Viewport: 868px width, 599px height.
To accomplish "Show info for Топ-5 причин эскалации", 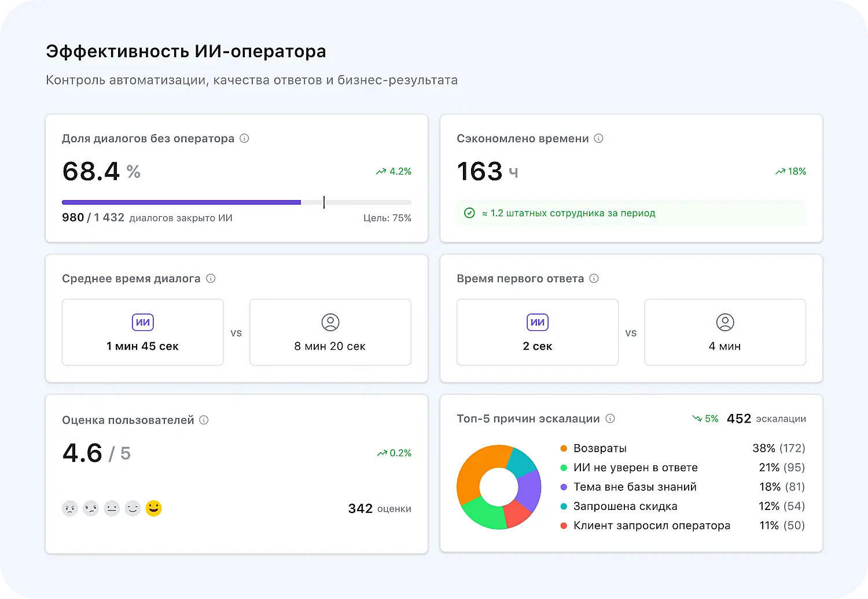I will 610,418.
